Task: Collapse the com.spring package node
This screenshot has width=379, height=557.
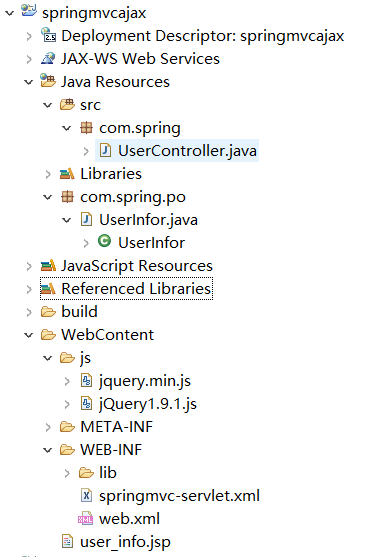Action: [67, 128]
